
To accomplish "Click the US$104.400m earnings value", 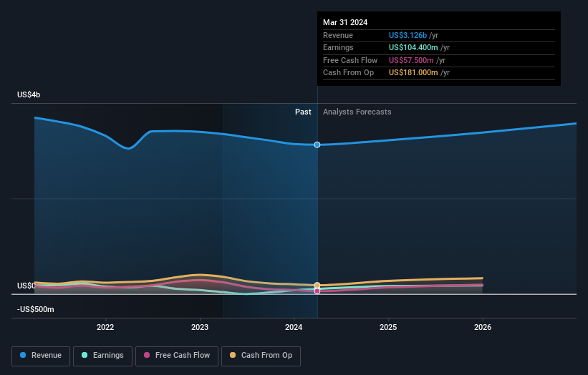I will point(413,47).
